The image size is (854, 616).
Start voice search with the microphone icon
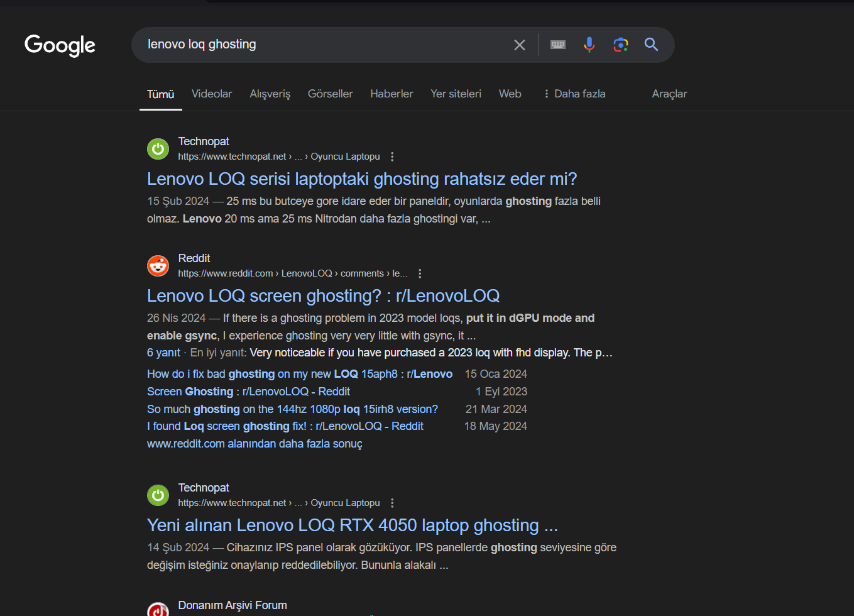point(589,45)
